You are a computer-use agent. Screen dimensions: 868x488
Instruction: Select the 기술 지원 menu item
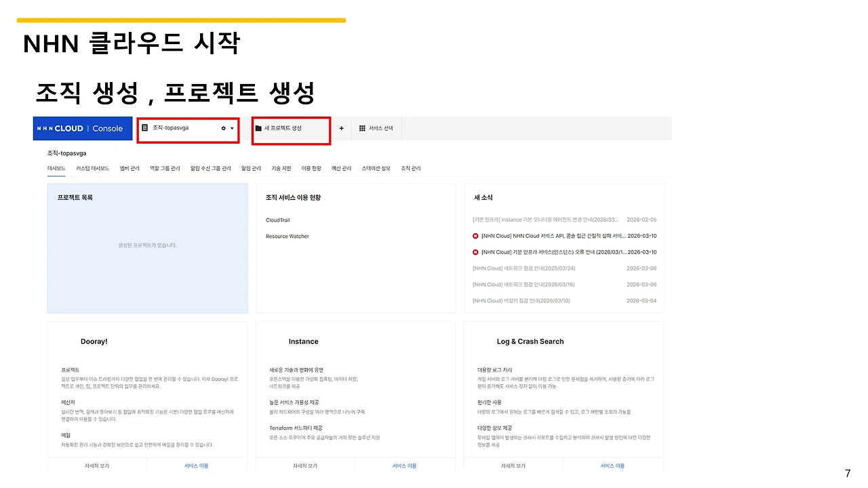click(x=281, y=167)
